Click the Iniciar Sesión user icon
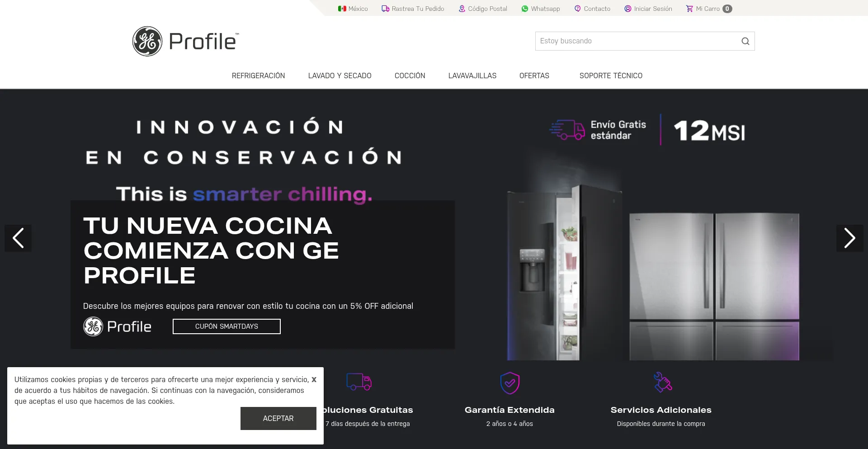This screenshot has width=868, height=449. (627, 9)
